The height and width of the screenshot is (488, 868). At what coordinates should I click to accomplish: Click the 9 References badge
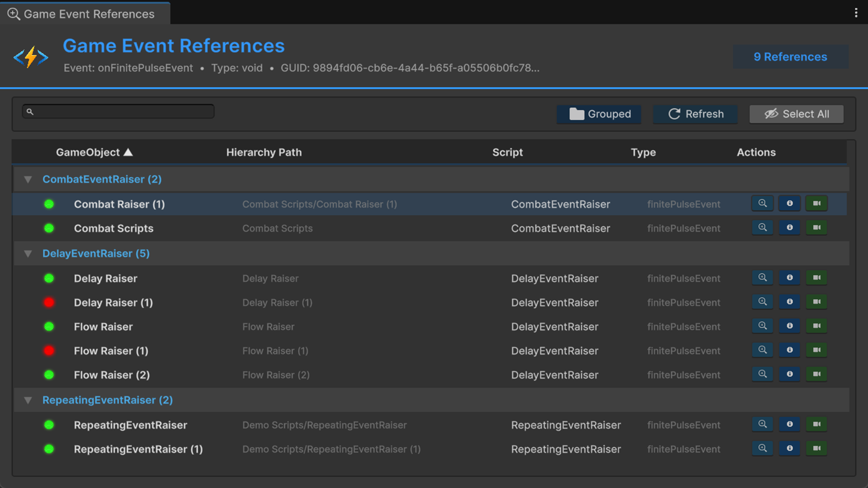click(790, 57)
